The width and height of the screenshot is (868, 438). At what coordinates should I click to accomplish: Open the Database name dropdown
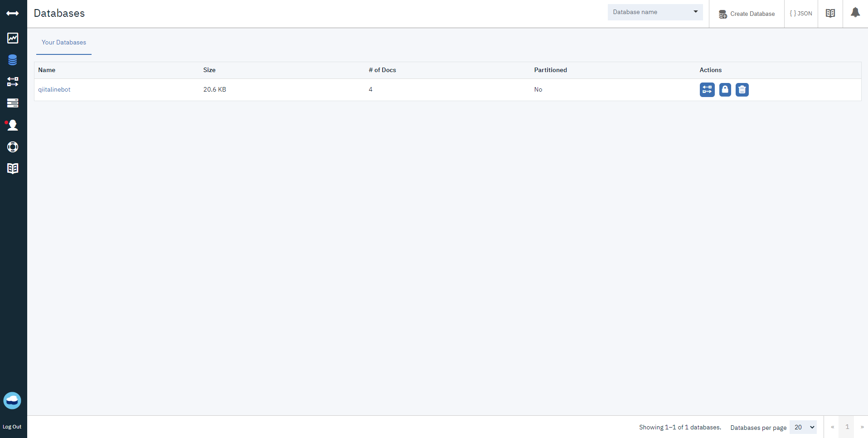click(655, 12)
